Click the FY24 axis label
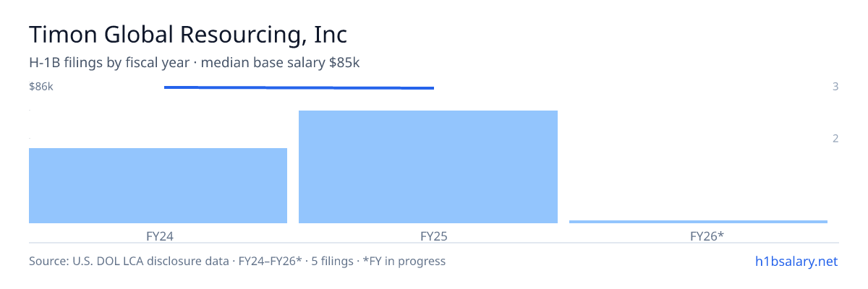The height and width of the screenshot is (289, 868). (x=159, y=236)
